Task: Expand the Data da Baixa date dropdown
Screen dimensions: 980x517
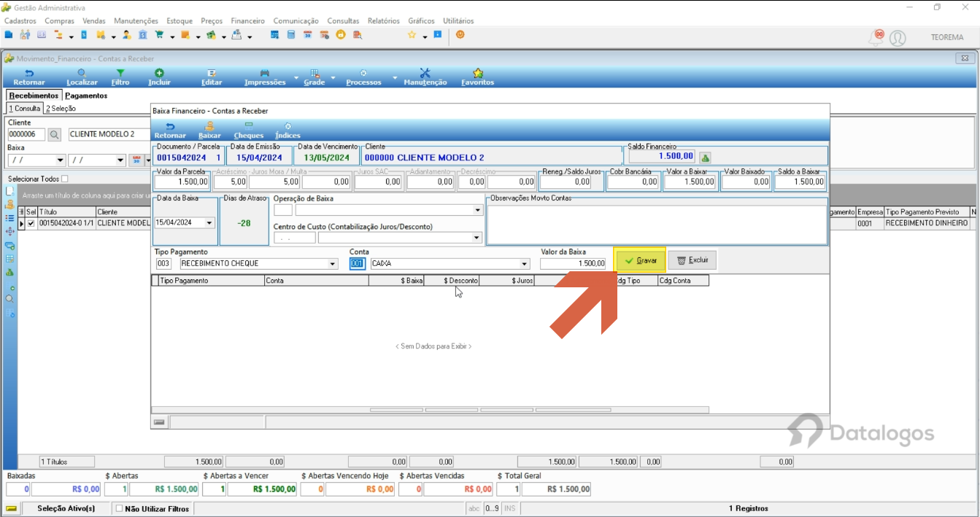Action: 210,223
